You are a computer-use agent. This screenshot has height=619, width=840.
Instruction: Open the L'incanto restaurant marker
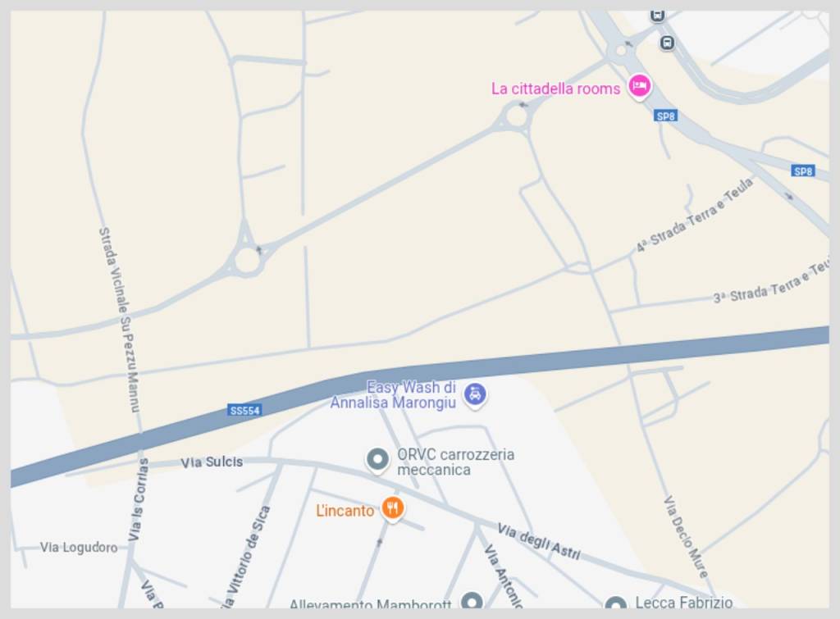point(393,508)
